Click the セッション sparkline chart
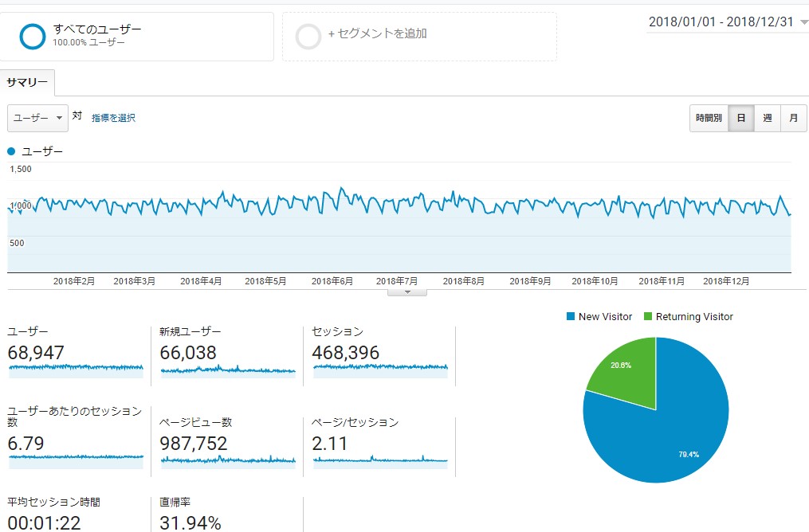Image resolution: width=809 pixels, height=532 pixels. (380, 370)
